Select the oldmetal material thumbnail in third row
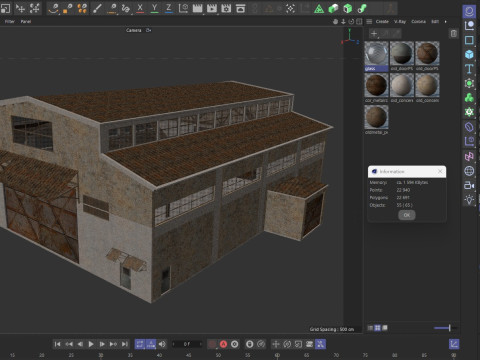Image resolution: width=480 pixels, height=360 pixels. [x=376, y=117]
